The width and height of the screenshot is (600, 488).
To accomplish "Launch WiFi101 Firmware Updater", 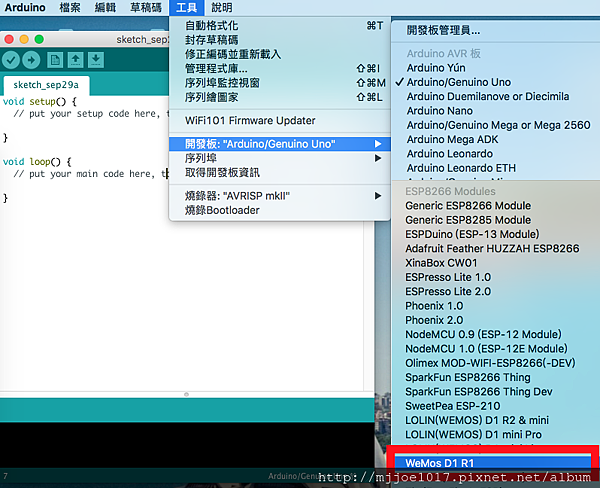I will click(x=279, y=121).
